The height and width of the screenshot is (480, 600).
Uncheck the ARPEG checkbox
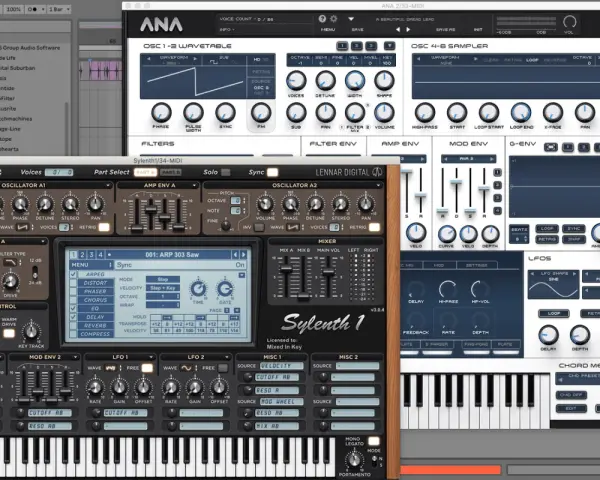point(73,274)
